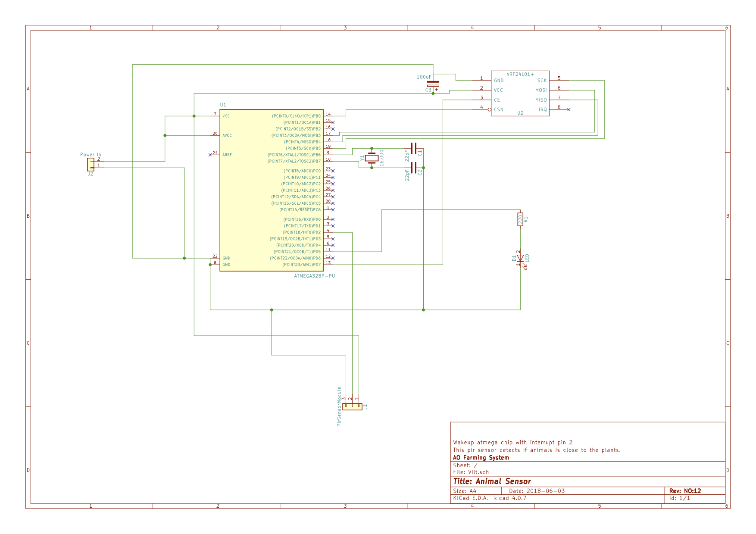Image resolution: width=756 pixels, height=534 pixels.
Task: Select the J1 three-pin connector symbol
Action: (x=352, y=407)
